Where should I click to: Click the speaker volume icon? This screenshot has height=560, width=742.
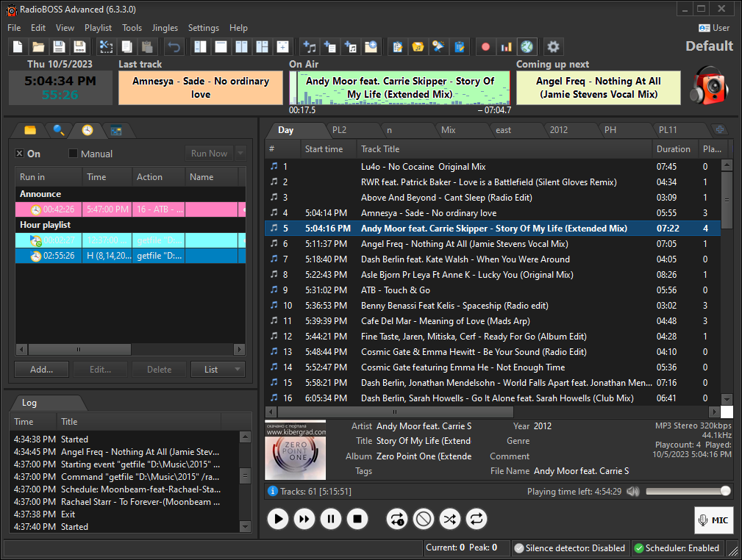[632, 491]
